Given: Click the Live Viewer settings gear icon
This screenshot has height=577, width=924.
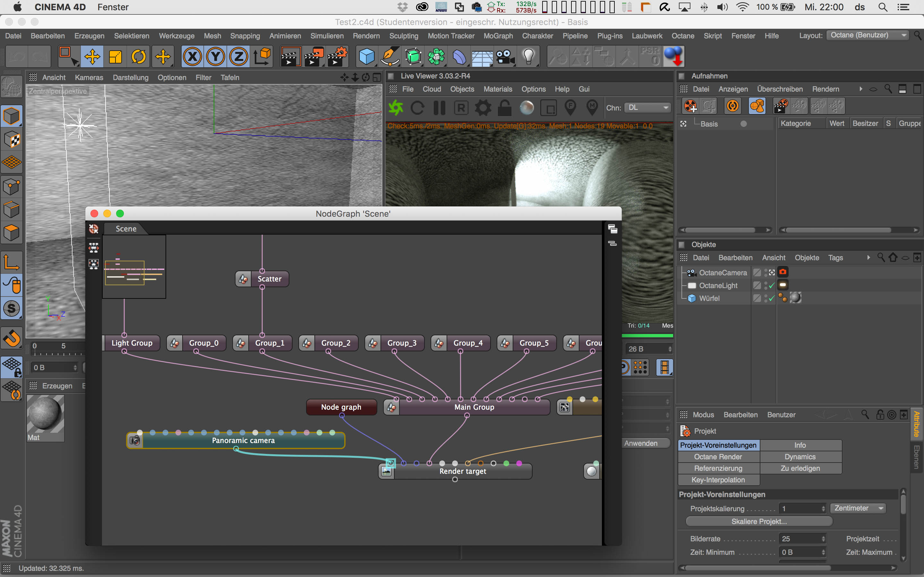Looking at the screenshot, I should click(483, 108).
